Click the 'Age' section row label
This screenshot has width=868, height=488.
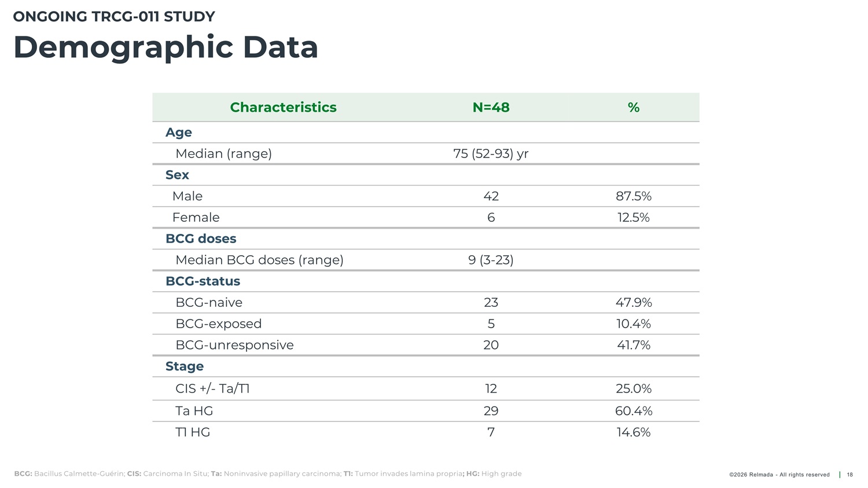178,133
